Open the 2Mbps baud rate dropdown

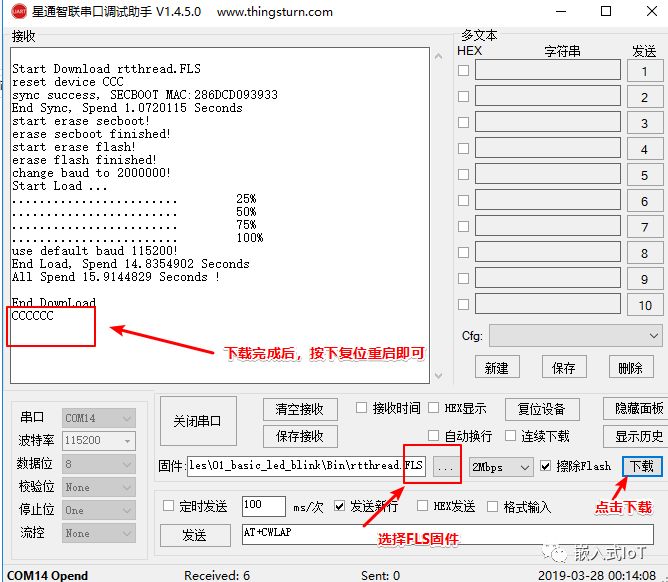coord(500,467)
